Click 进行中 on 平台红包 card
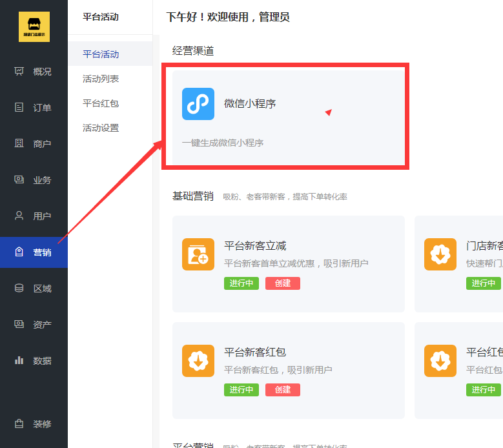Image resolution: width=503 pixels, height=448 pixels. coord(484,390)
